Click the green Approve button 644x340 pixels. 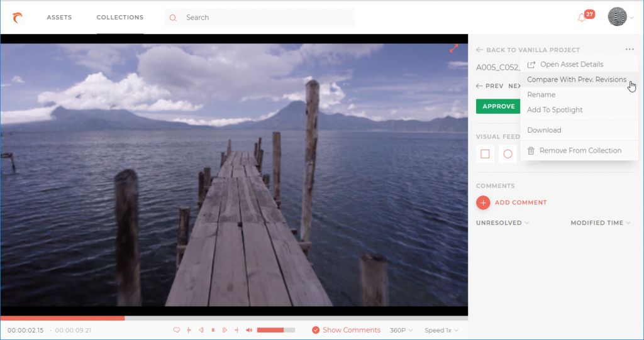(499, 106)
